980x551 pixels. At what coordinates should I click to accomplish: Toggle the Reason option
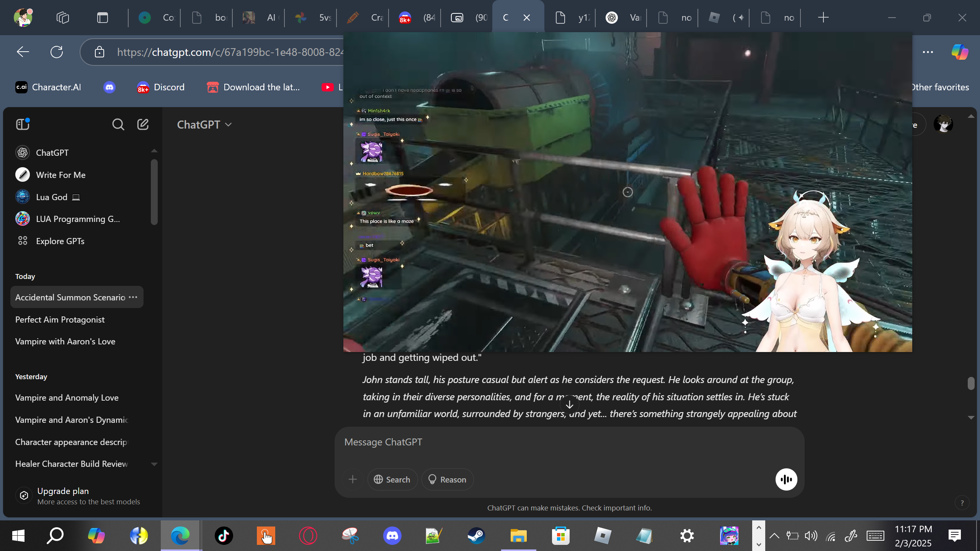[x=447, y=479]
